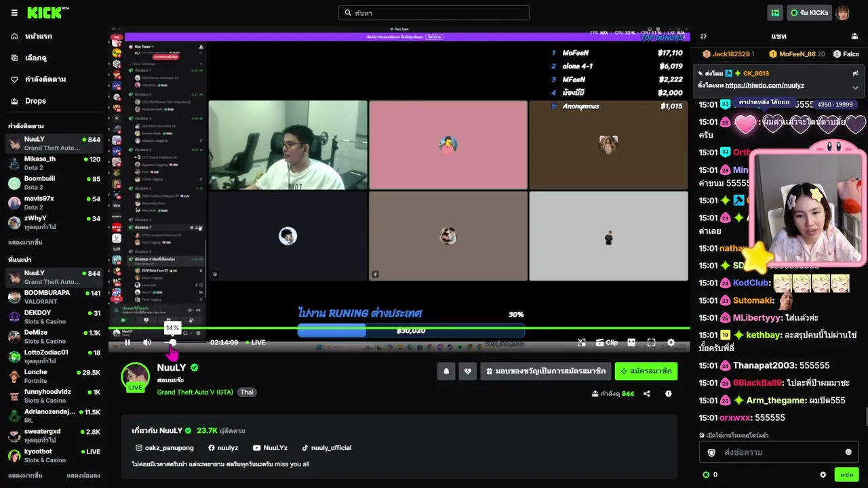
Task: Unfollow NuuLY with the broken heart button
Action: click(467, 371)
